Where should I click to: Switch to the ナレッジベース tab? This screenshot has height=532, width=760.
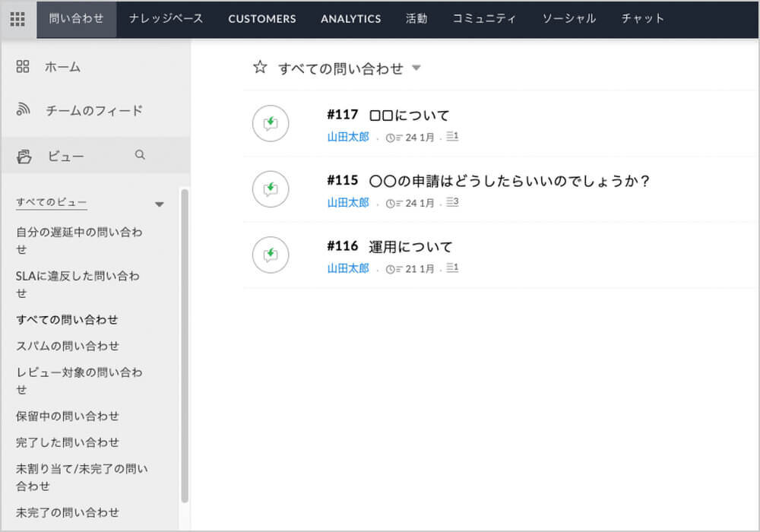pos(166,19)
